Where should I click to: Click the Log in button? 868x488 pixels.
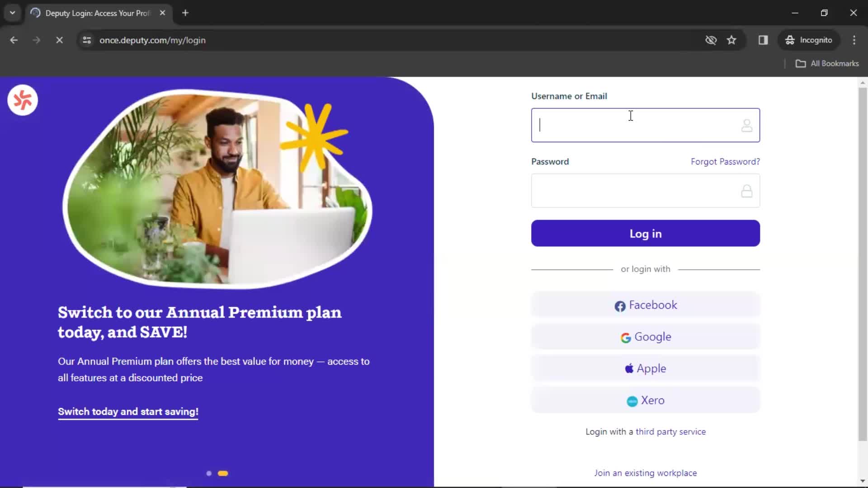[x=646, y=233]
